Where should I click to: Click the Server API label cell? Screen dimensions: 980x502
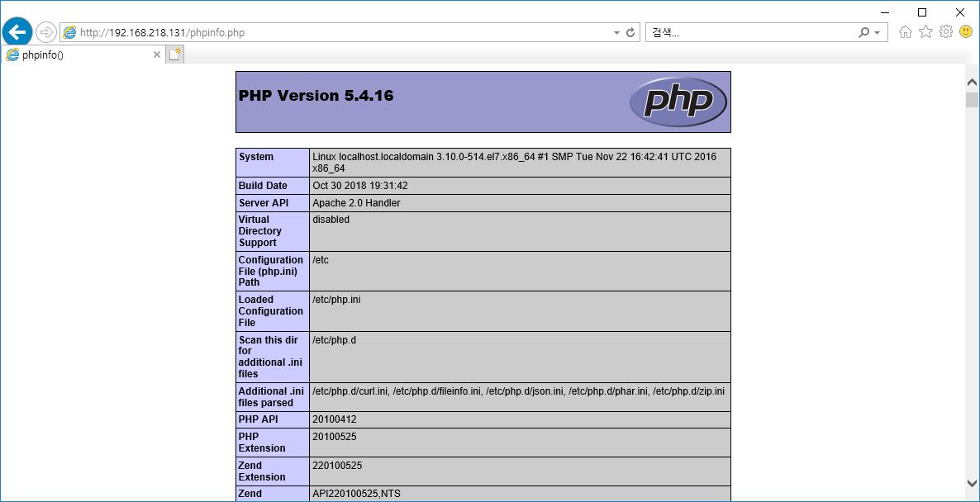(273, 203)
